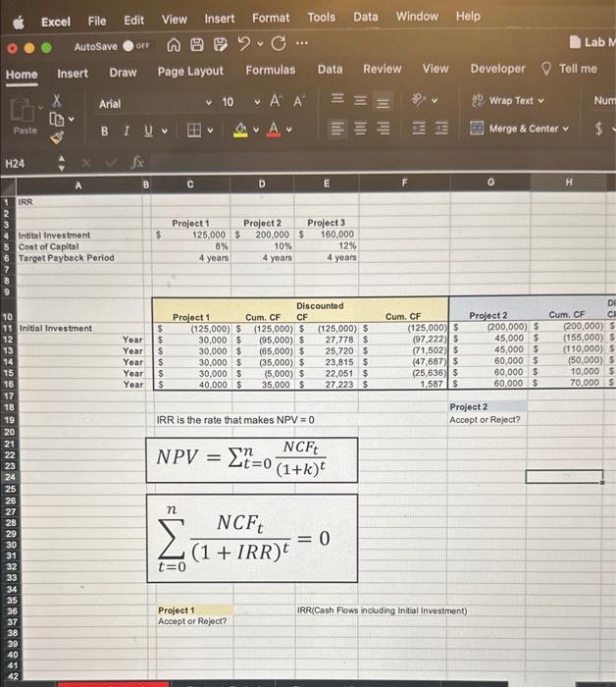This screenshot has width=616, height=687.
Task: Open the Format menu
Action: click(271, 18)
